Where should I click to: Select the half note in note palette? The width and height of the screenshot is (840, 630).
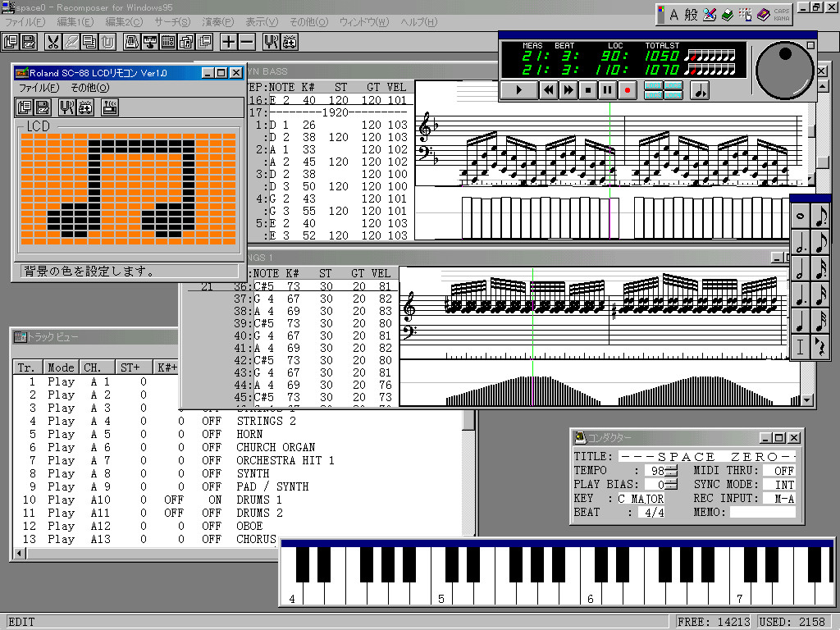[x=801, y=268]
